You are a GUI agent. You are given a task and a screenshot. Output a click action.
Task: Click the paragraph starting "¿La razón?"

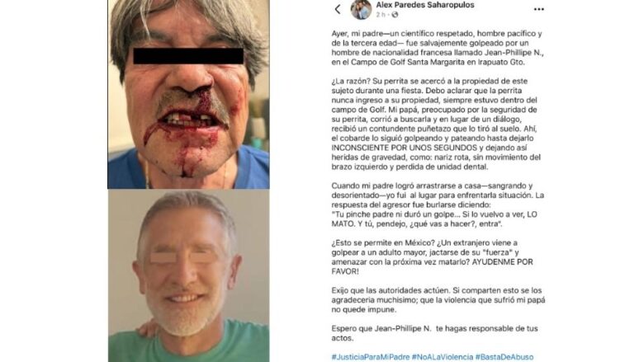click(436, 124)
